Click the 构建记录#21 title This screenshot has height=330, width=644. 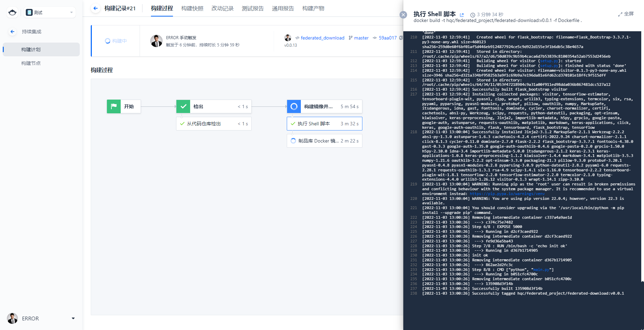click(120, 8)
